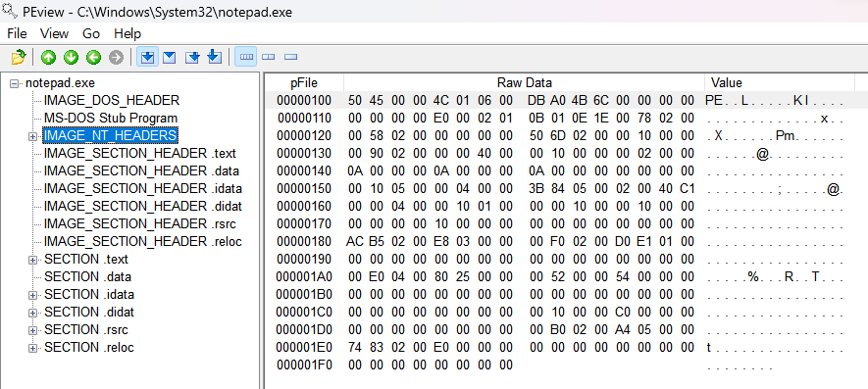Click the Value column header
The image size is (868, 389).
[780, 83]
